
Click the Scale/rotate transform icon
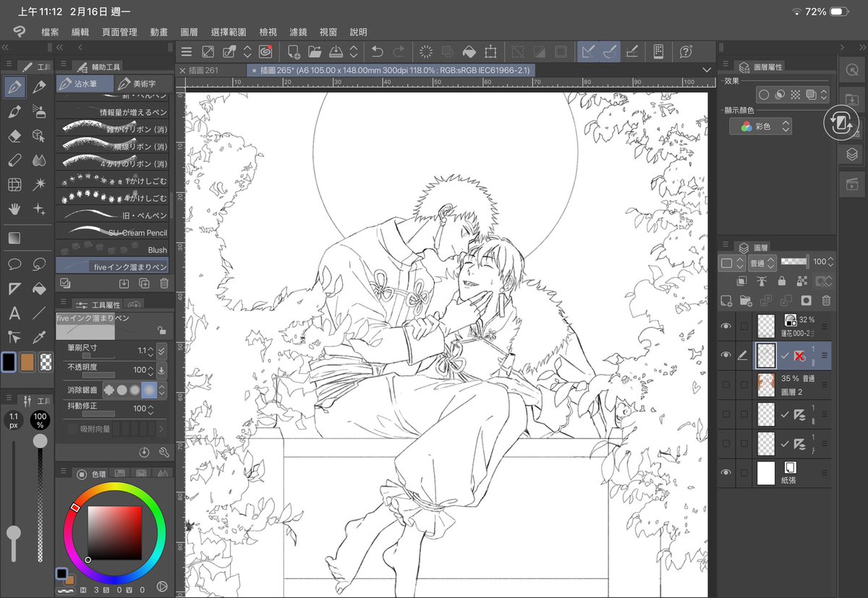coord(491,51)
